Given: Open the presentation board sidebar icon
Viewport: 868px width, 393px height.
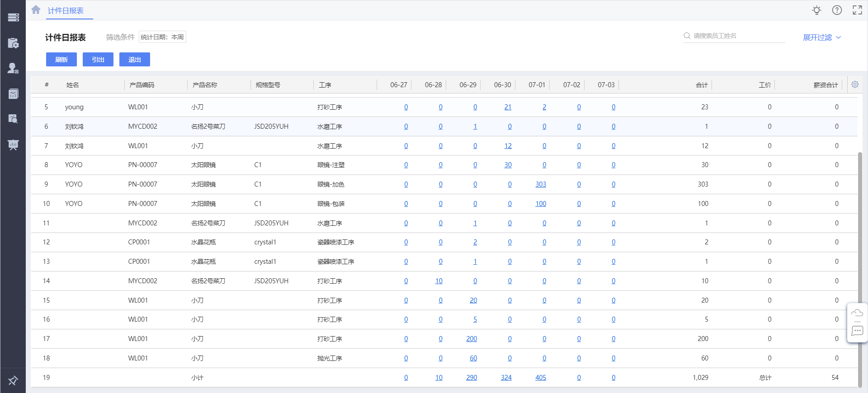Looking at the screenshot, I should [x=13, y=145].
